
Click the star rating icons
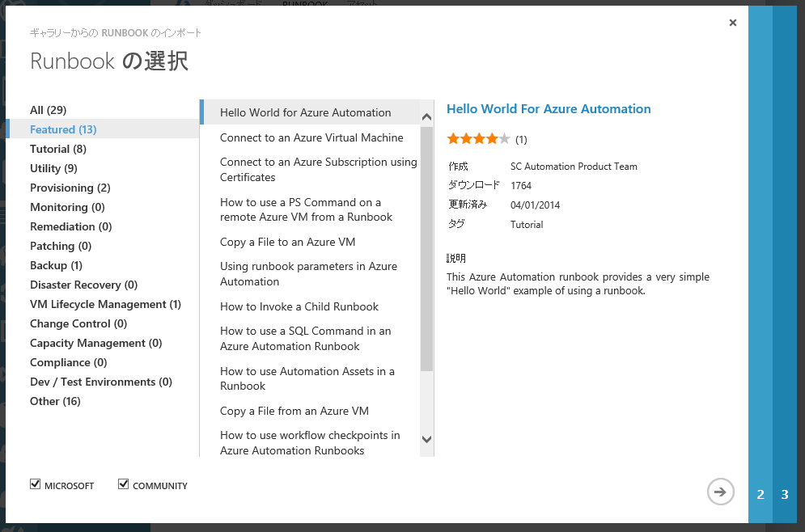478,139
